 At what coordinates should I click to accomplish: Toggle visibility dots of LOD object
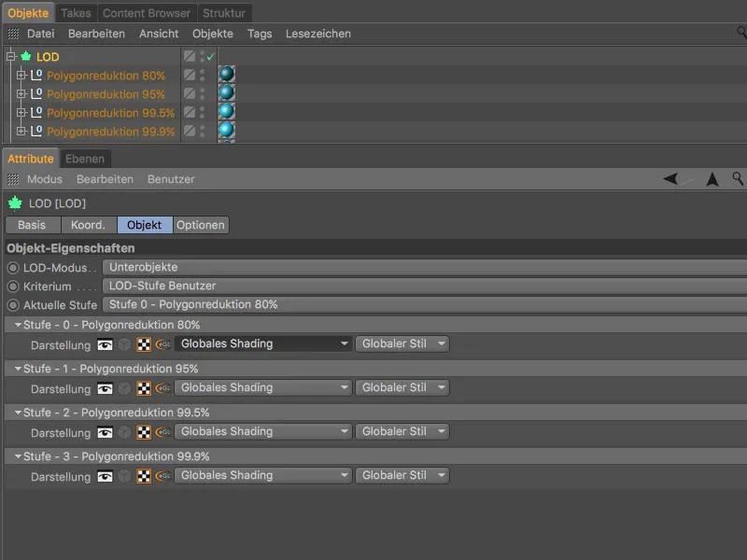(202, 56)
